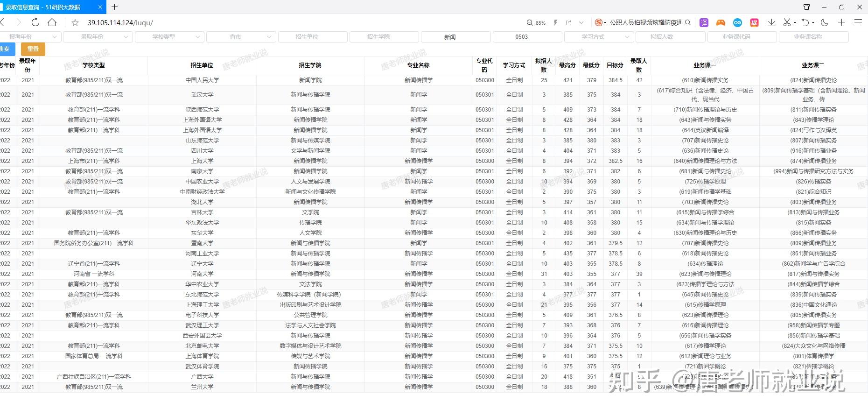This screenshot has width=868, height=416.
Task: Click the 目标分 column header
Action: click(x=615, y=65)
